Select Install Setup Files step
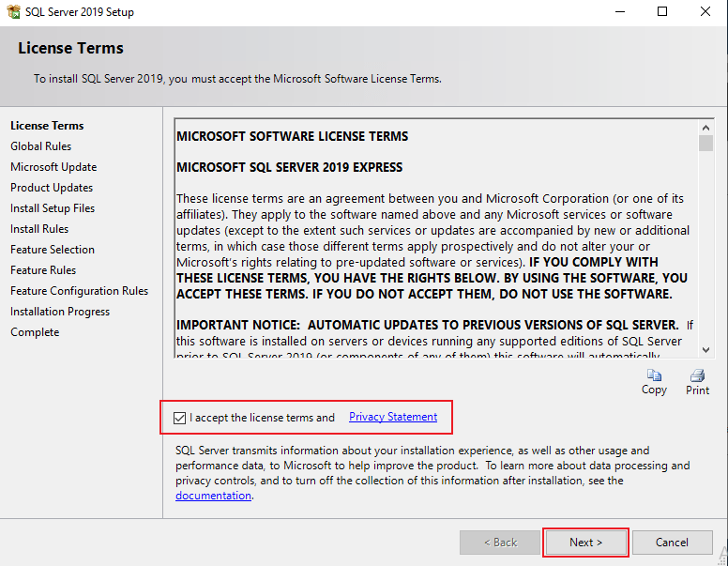This screenshot has width=728, height=566. tap(53, 208)
